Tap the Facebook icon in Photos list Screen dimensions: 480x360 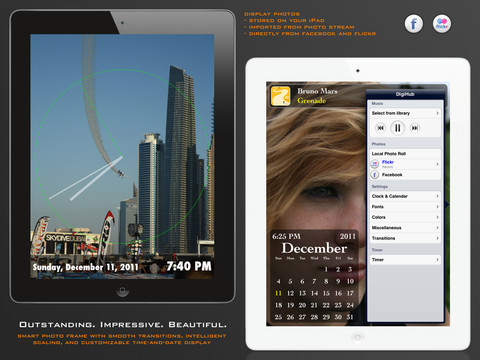375,175
